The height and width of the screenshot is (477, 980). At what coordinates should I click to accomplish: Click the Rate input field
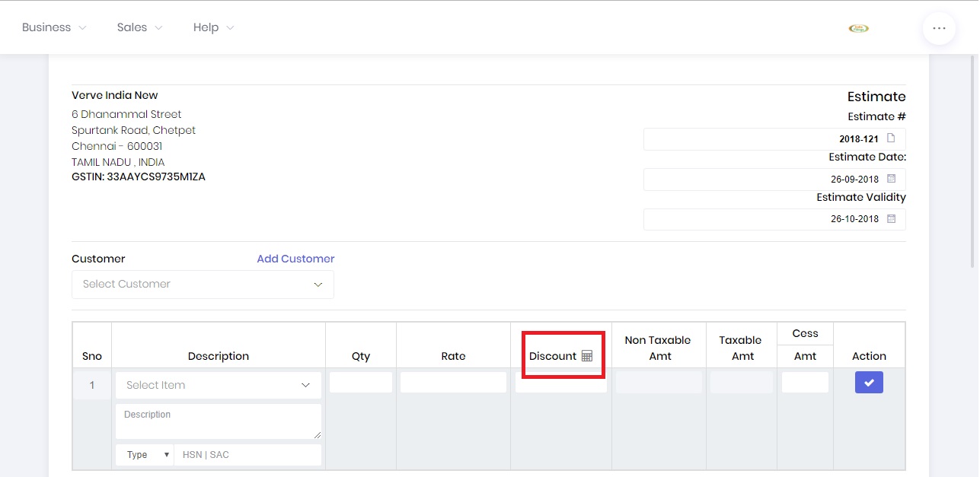(452, 381)
